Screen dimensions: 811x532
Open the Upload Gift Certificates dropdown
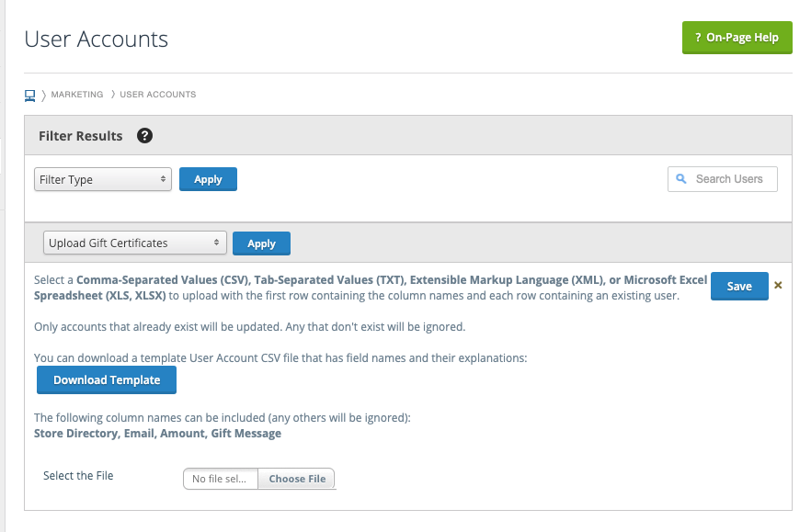click(x=135, y=243)
